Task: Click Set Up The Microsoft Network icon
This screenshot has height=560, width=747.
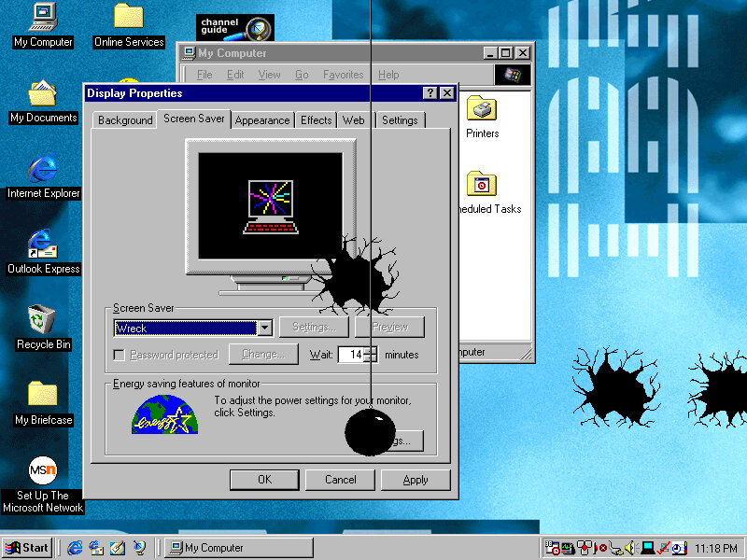Action: click(42, 471)
